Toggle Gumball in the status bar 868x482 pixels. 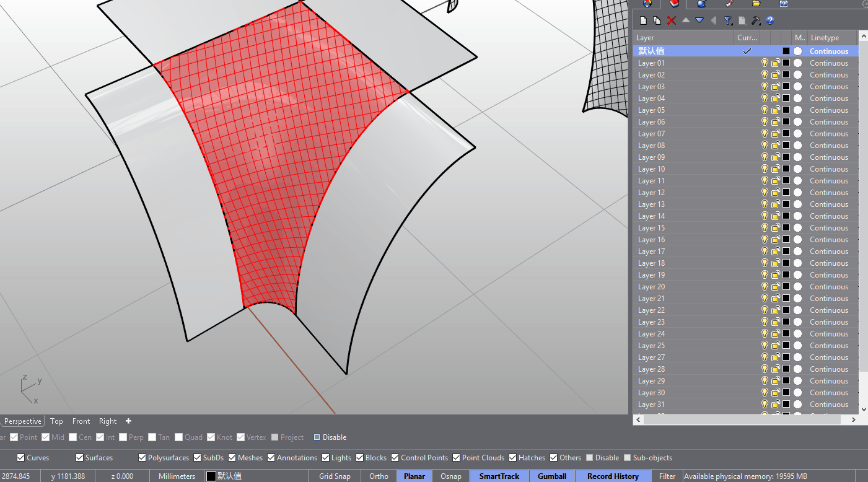point(552,476)
